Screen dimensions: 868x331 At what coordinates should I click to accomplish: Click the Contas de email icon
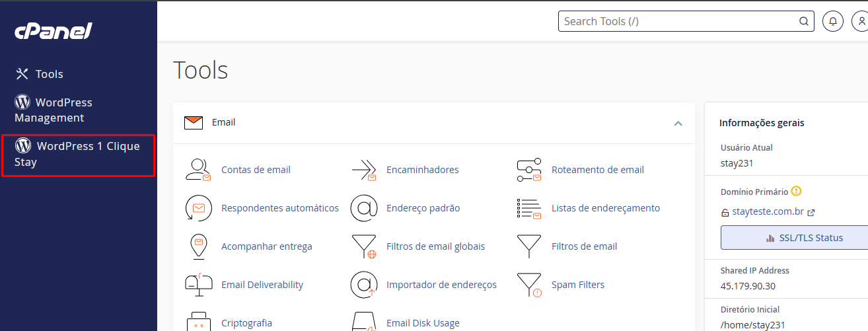[198, 170]
